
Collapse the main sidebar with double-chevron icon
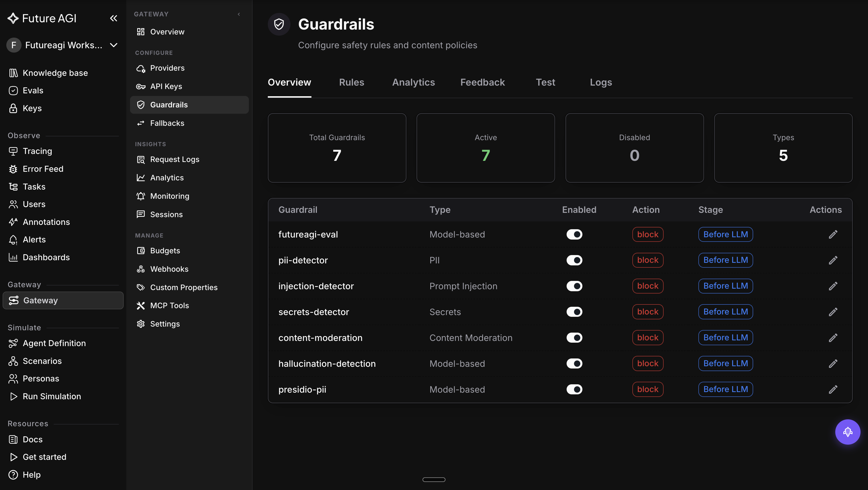pos(114,18)
